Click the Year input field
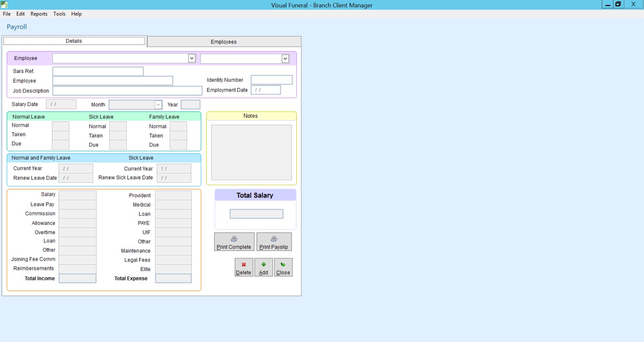 point(190,104)
